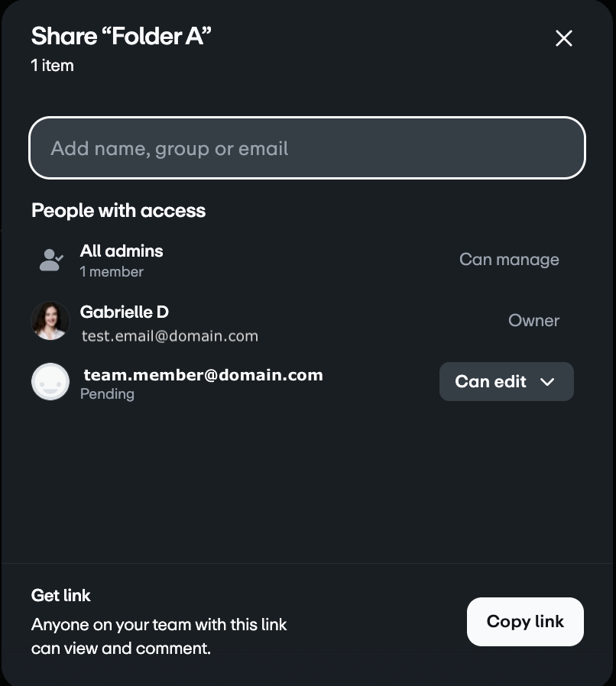Click the Can manage permission label
This screenshot has width=616, height=686.
509,260
